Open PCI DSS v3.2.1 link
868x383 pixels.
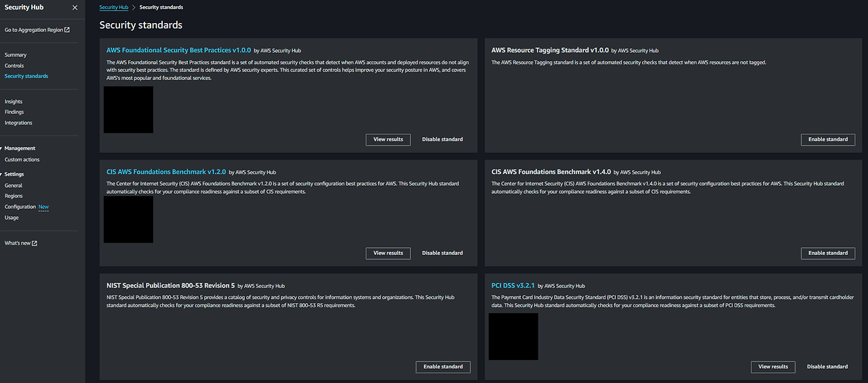[x=513, y=285]
